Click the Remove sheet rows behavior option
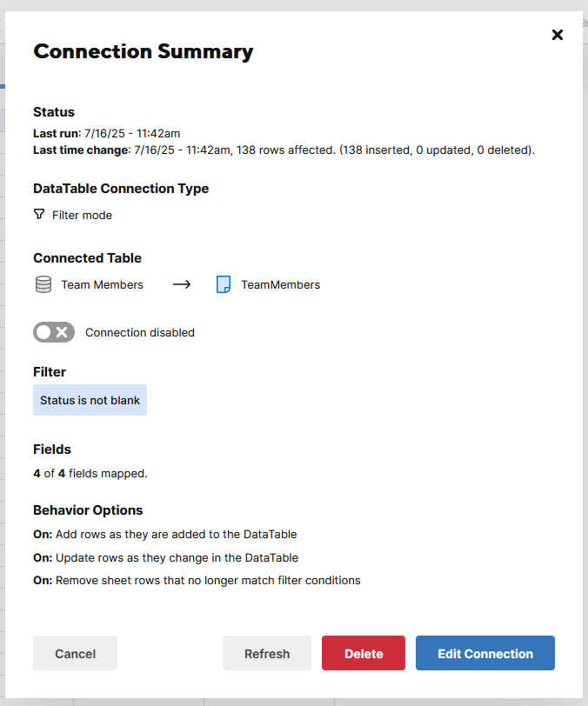 click(x=197, y=581)
